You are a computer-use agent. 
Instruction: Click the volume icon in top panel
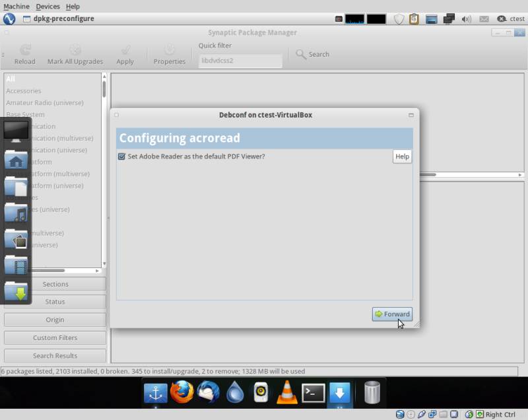point(467,19)
